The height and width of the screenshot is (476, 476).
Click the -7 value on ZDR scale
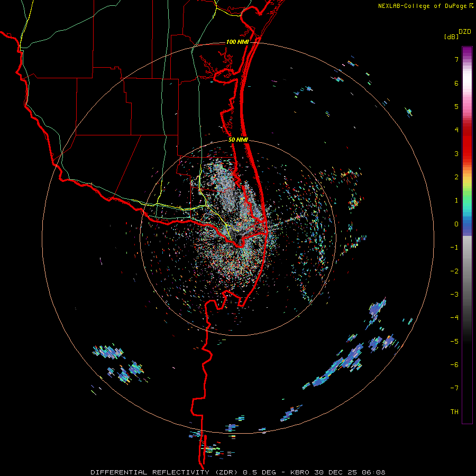click(454, 388)
